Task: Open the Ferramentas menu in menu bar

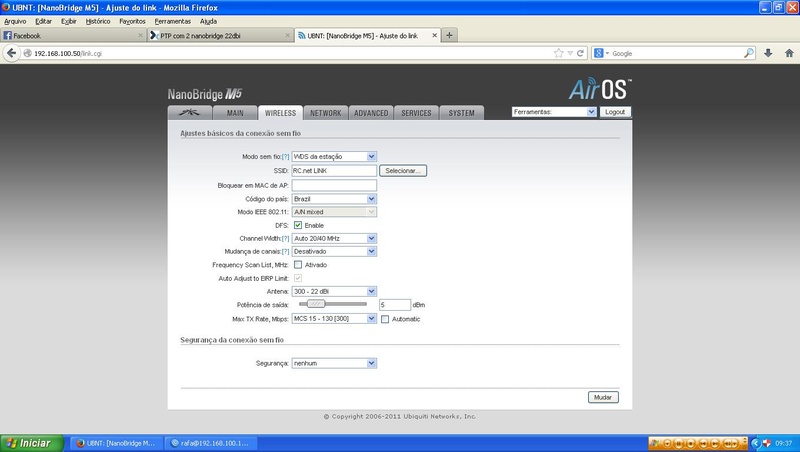Action: pyautogui.click(x=172, y=21)
